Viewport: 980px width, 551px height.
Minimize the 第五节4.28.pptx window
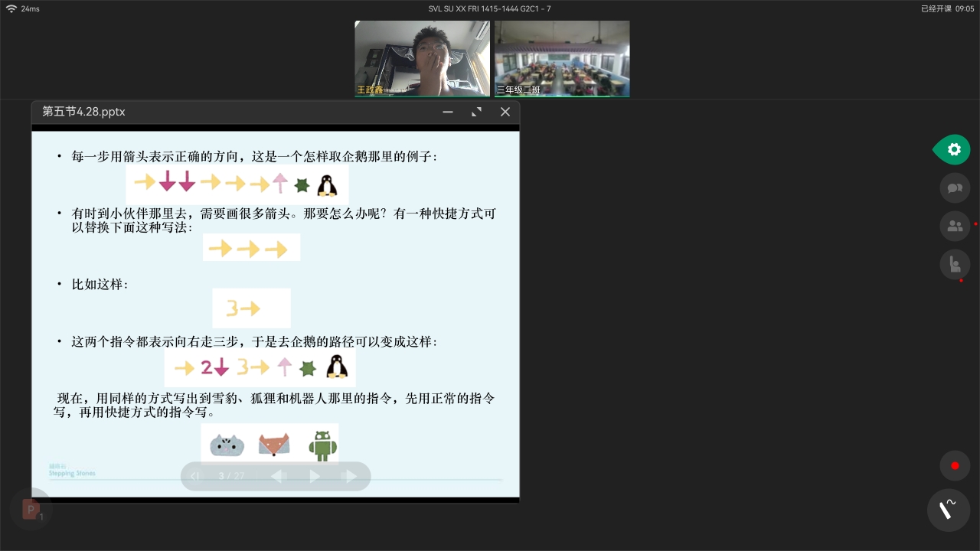pyautogui.click(x=448, y=112)
